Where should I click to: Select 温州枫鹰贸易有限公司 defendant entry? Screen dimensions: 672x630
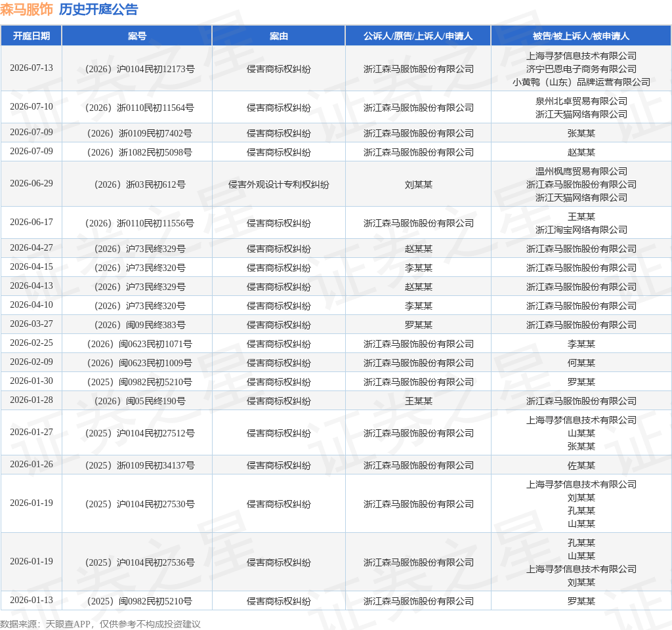pos(581,171)
